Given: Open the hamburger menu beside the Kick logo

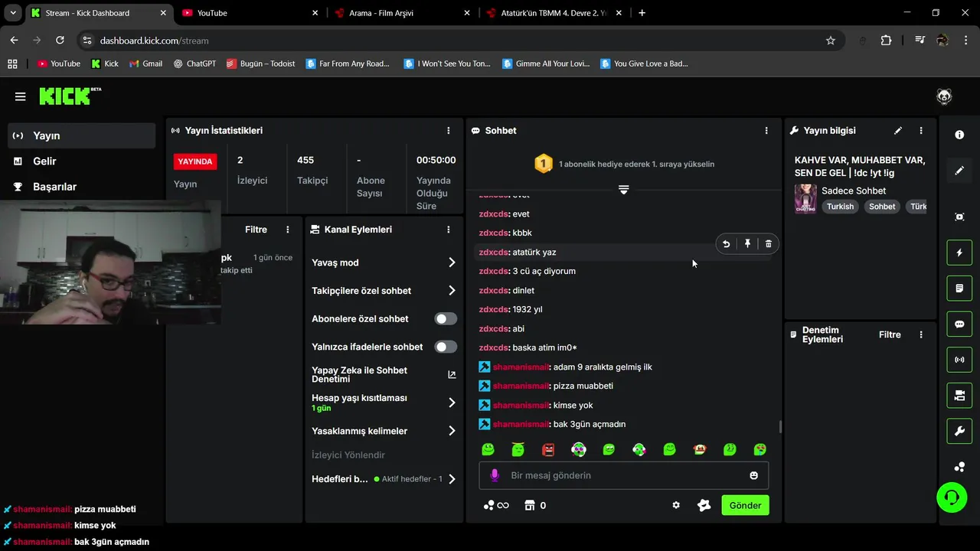Looking at the screenshot, I should click(21, 96).
